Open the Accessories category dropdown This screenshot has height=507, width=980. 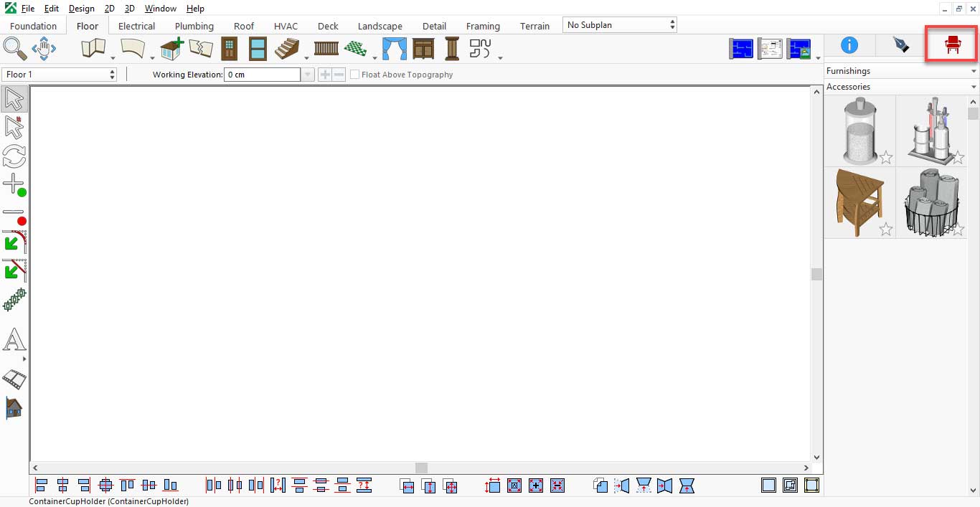pos(901,87)
